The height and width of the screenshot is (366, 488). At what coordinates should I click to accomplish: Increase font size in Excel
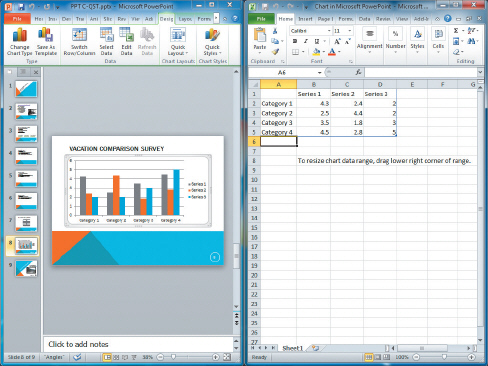[337, 41]
